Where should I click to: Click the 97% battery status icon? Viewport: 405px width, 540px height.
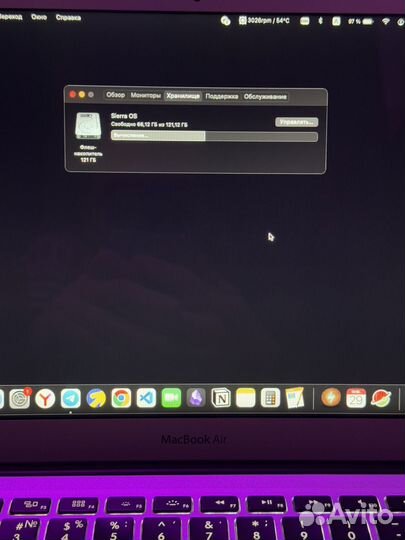click(x=361, y=21)
